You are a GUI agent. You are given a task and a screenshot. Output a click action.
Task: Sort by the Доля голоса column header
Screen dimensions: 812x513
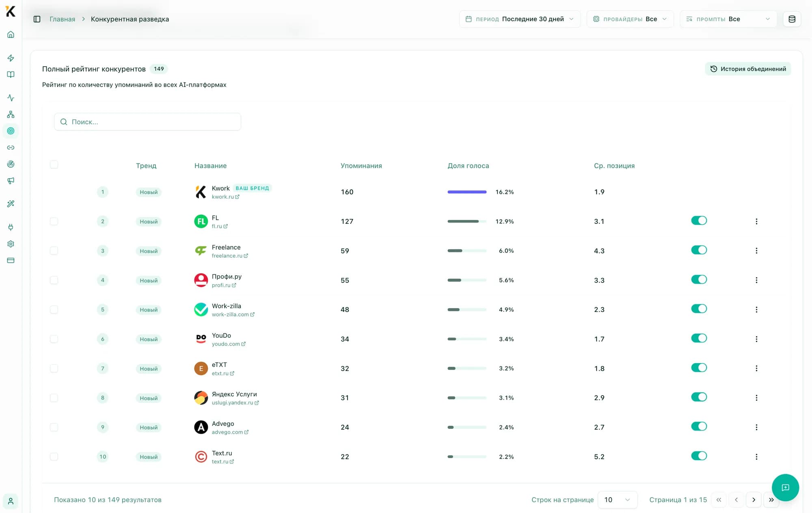pos(468,166)
